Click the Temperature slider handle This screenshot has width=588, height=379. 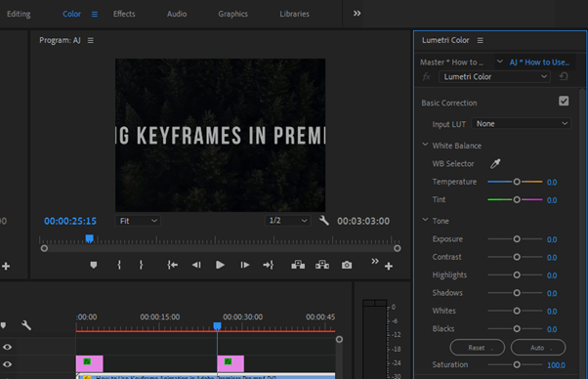pyautogui.click(x=517, y=182)
